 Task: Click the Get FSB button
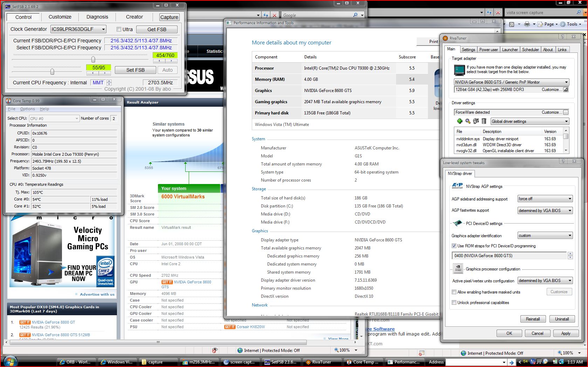[x=157, y=29]
